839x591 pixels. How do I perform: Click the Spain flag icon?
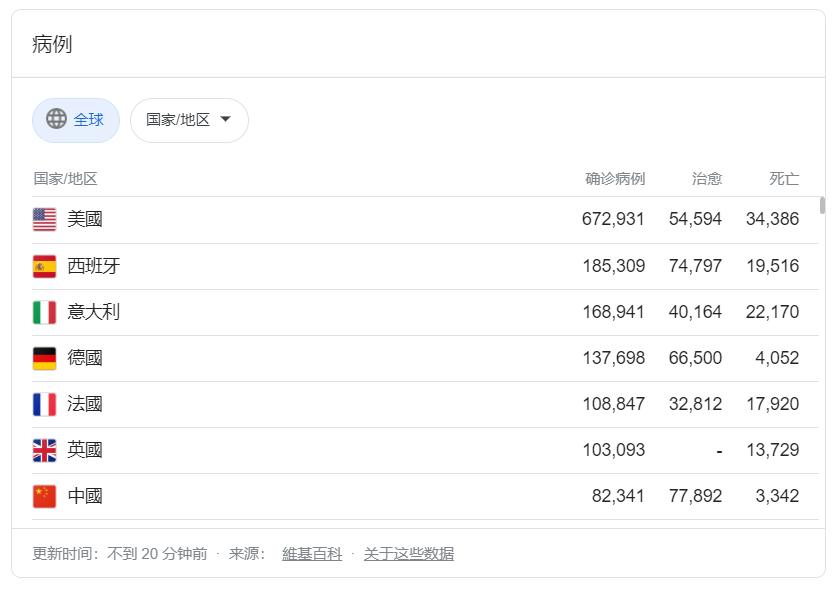[x=44, y=265]
